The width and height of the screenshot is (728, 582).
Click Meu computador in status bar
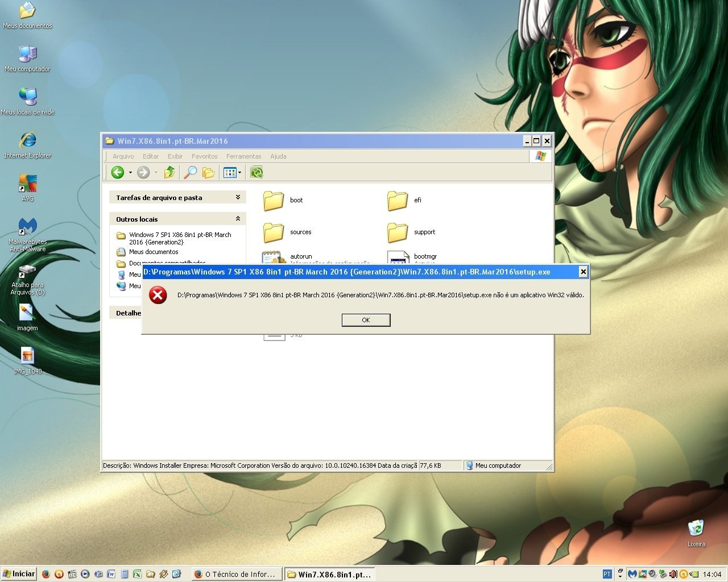pos(498,465)
